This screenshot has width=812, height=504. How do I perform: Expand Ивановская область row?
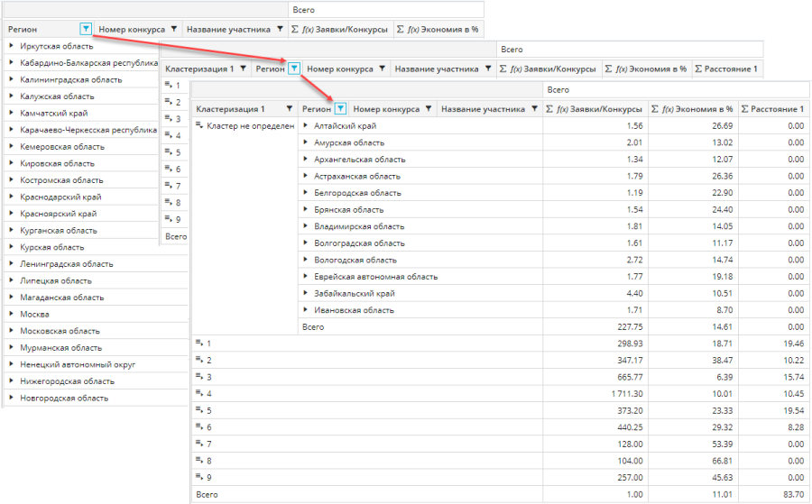click(306, 310)
